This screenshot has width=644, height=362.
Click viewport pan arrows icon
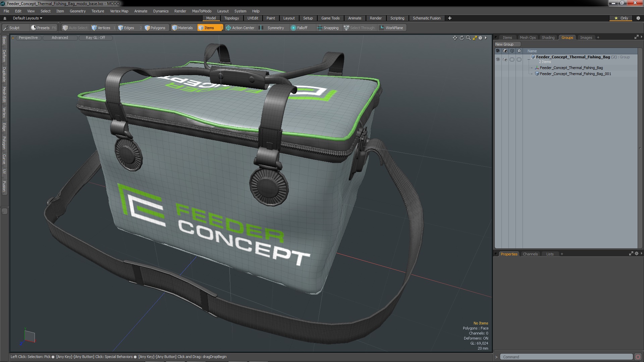pos(455,38)
